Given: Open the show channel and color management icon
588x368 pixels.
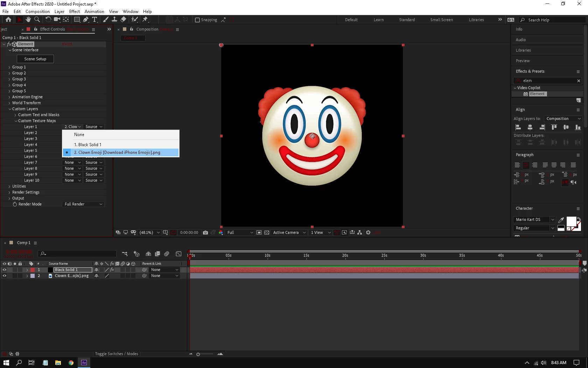Looking at the screenshot, I should (x=221, y=232).
